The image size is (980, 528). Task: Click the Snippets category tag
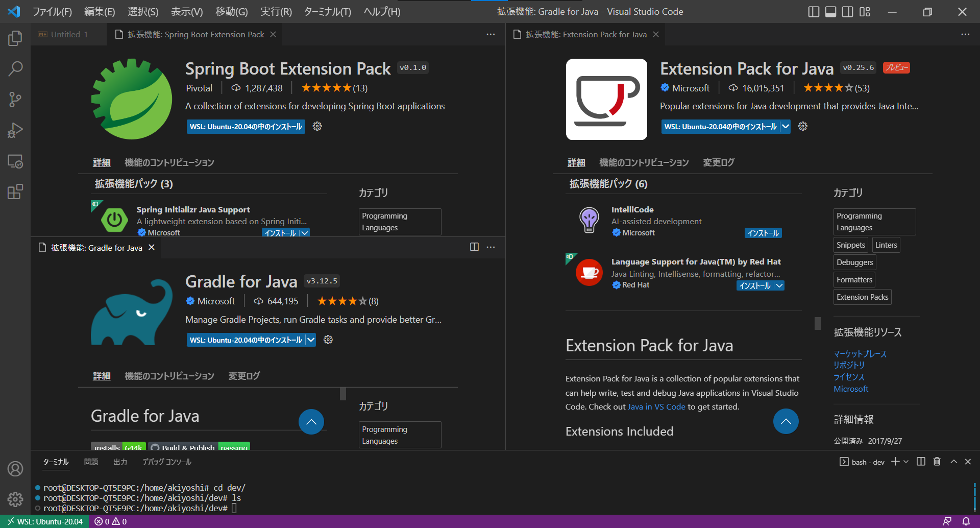pyautogui.click(x=851, y=245)
